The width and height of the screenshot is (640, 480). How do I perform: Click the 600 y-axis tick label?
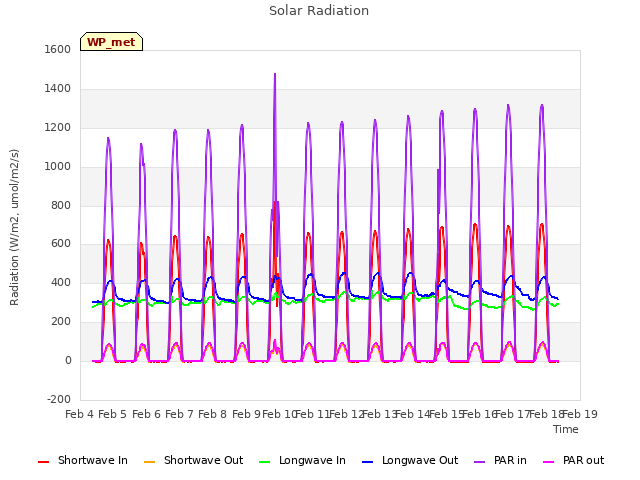point(61,244)
